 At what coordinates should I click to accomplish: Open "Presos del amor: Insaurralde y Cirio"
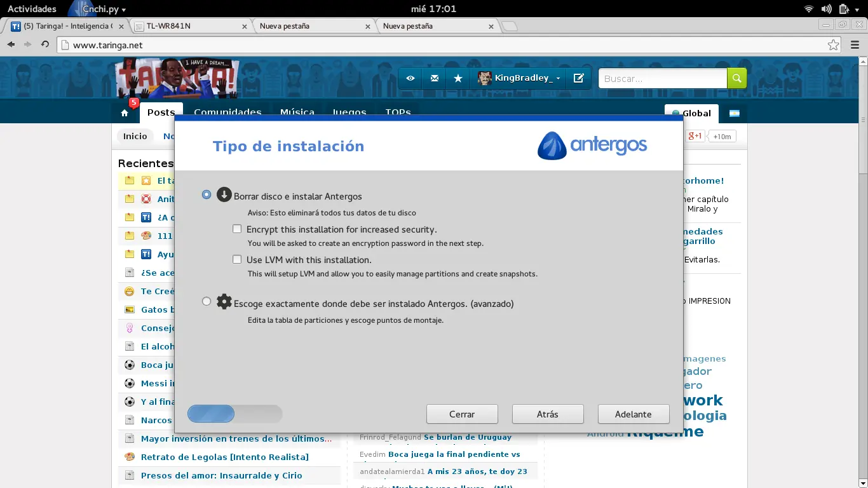[222, 475]
